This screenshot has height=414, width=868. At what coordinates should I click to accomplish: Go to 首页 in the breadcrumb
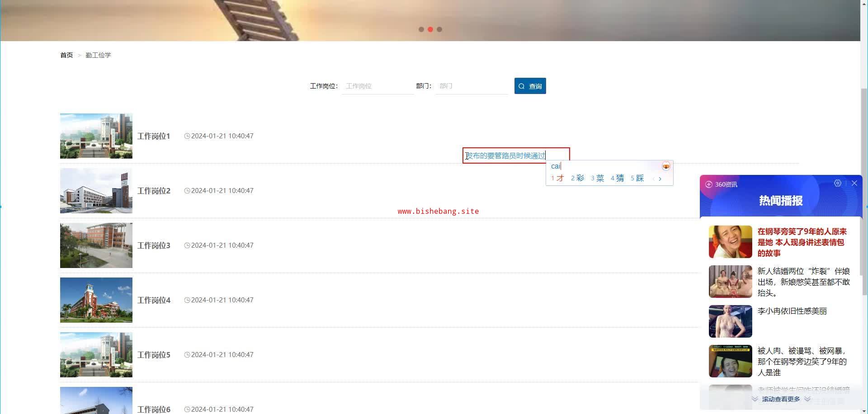(x=66, y=55)
